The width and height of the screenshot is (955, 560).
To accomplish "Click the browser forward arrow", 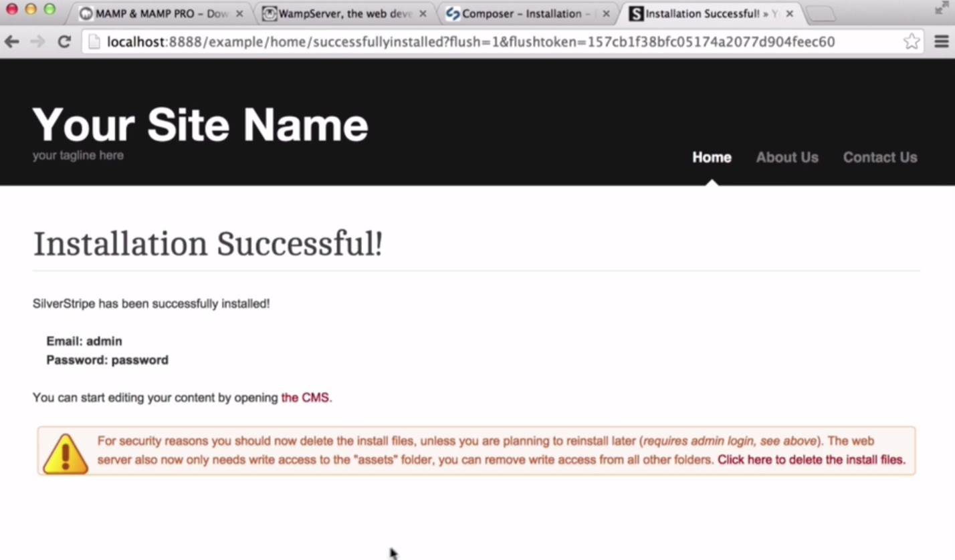I will click(37, 42).
